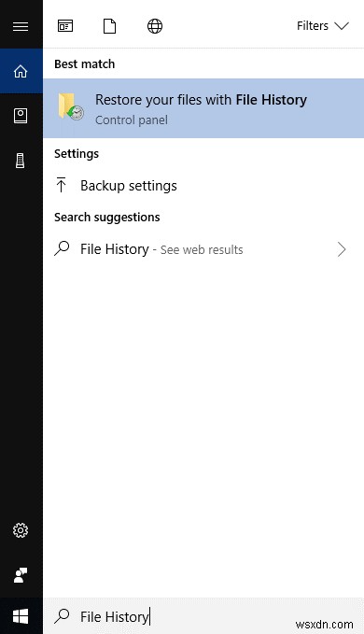Click the Backup settings upload arrow icon

pyautogui.click(x=61, y=185)
